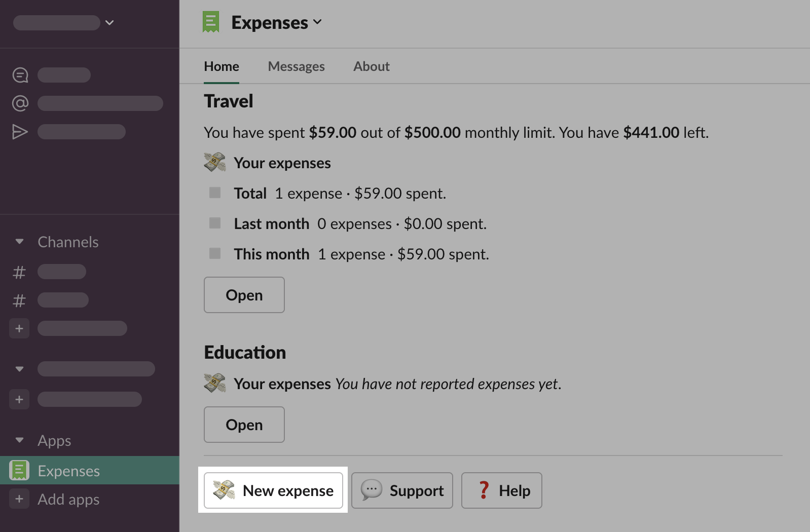This screenshot has width=810, height=532.
Task: Open the workspace name dropdown
Action: [109, 23]
